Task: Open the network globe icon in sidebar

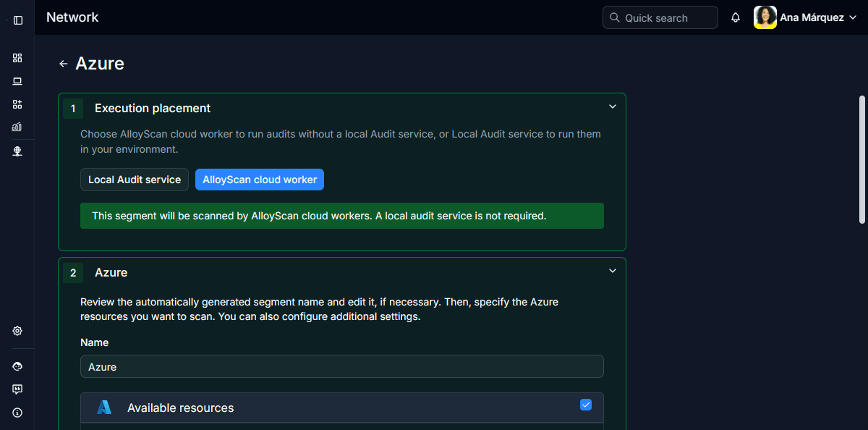Action: pyautogui.click(x=17, y=151)
